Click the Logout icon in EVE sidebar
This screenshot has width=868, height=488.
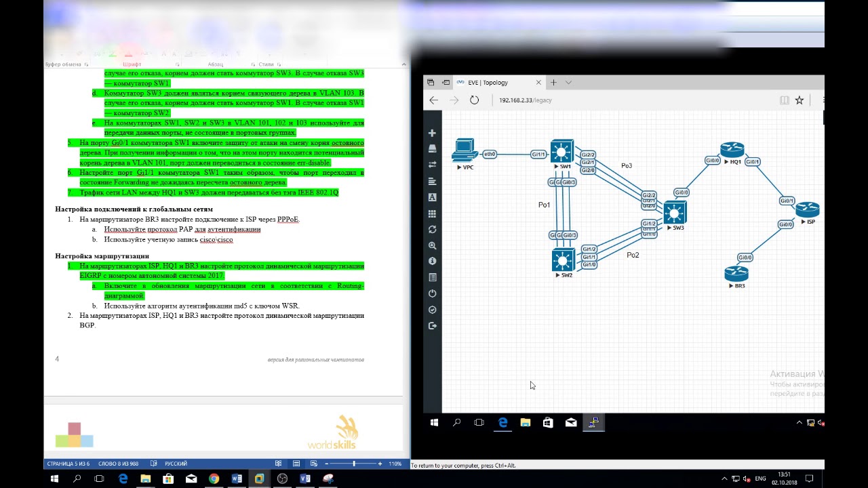pyautogui.click(x=433, y=326)
